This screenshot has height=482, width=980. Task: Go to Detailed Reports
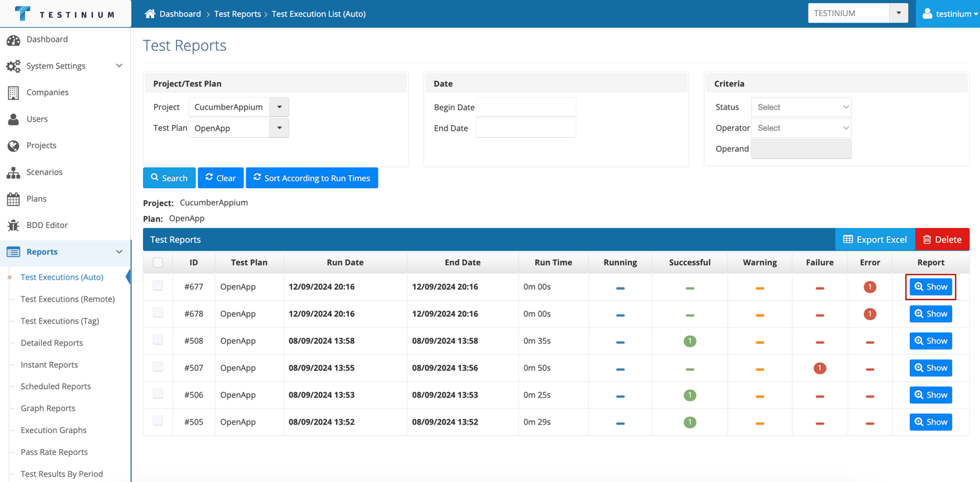coord(52,343)
